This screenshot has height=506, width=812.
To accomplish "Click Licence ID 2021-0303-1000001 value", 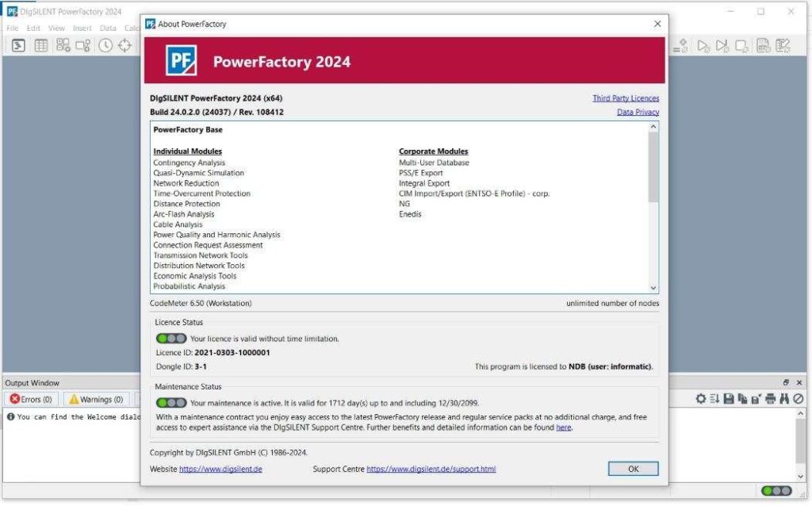I will click(x=232, y=353).
